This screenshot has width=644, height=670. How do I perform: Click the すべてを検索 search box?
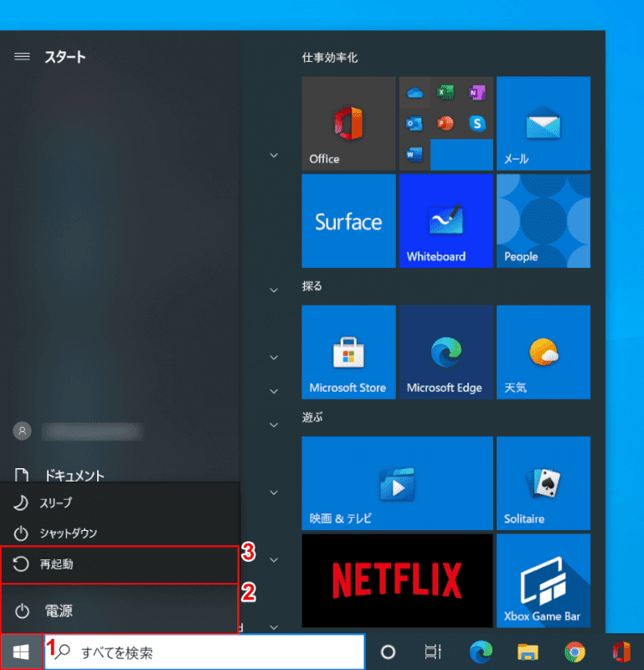pyautogui.click(x=204, y=652)
